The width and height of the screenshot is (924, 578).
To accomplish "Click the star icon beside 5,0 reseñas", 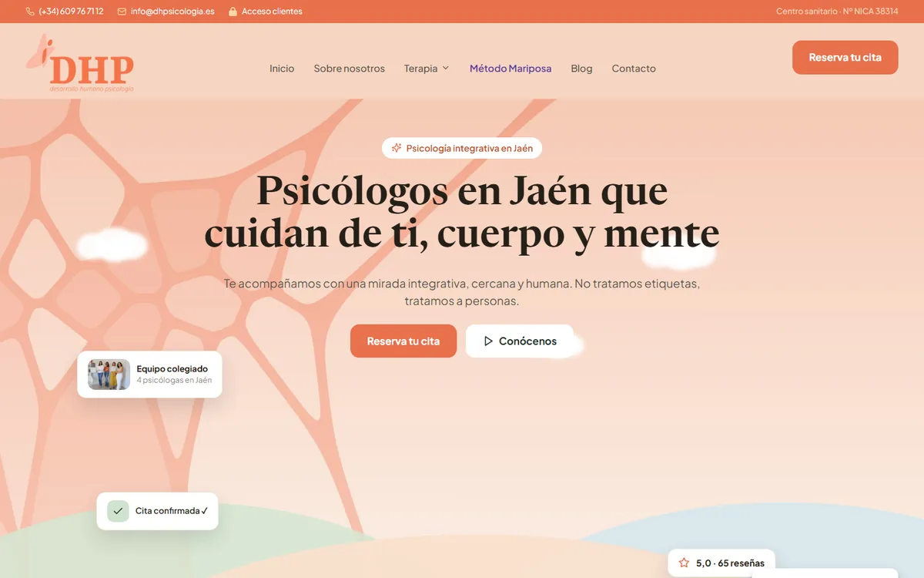I will (x=684, y=563).
